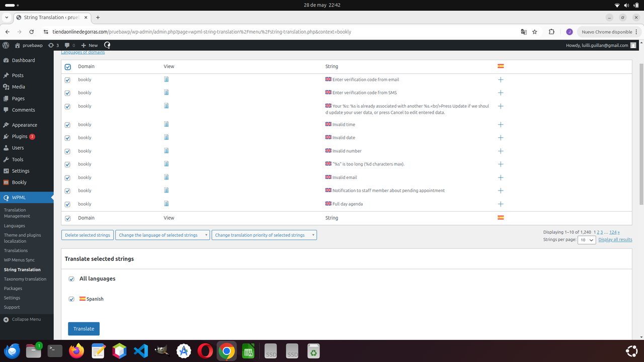
Task: Toggle the select-all checkbox in table footer
Action: (68, 218)
